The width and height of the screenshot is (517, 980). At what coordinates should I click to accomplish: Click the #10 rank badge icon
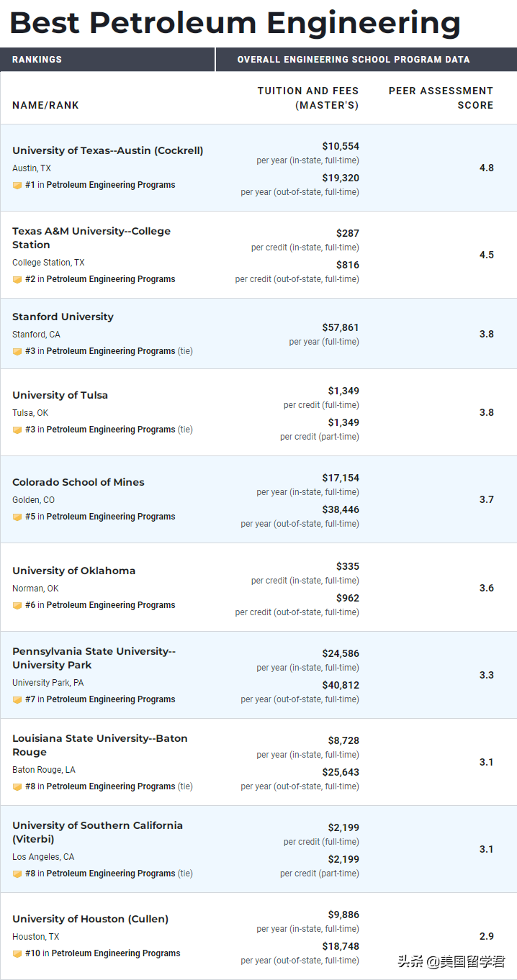[17, 954]
